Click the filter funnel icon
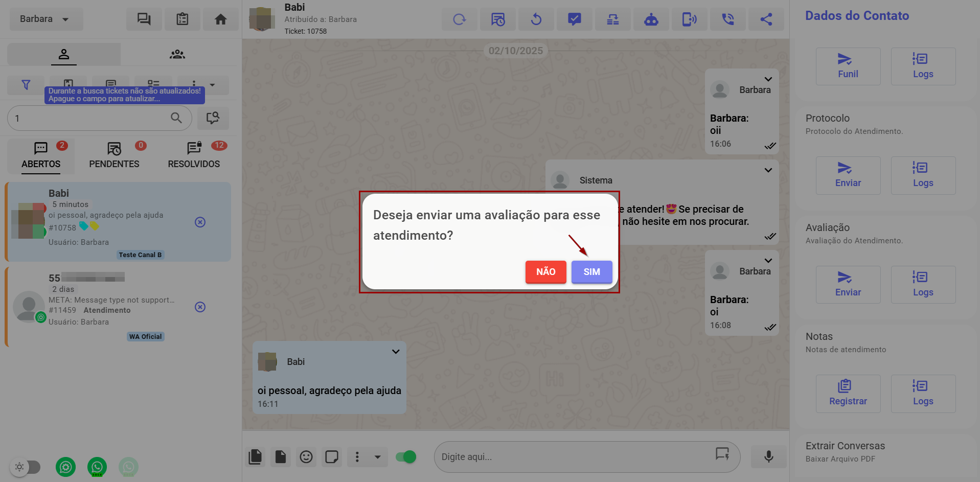The image size is (980, 482). [x=26, y=85]
